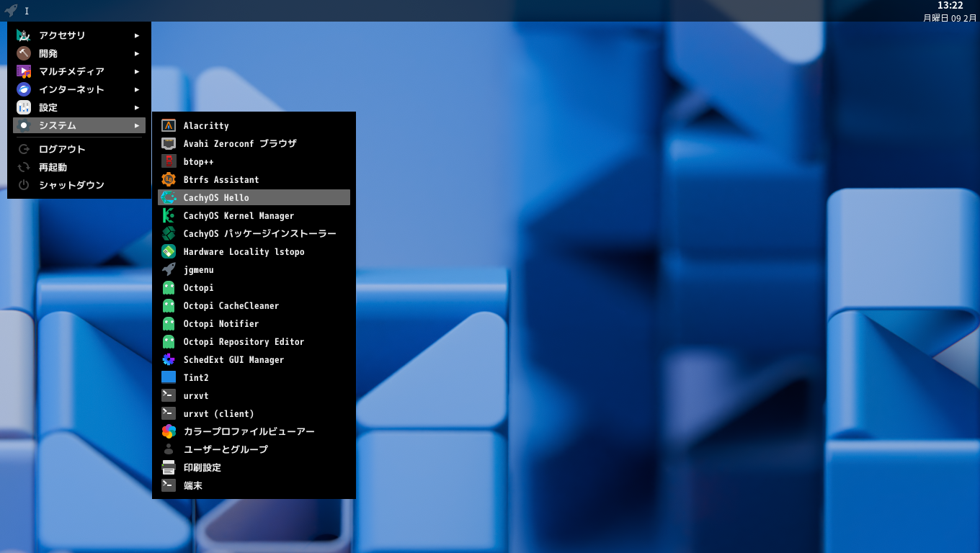The image size is (980, 553).
Task: Expand the 開発 submenu arrow
Action: click(x=137, y=53)
